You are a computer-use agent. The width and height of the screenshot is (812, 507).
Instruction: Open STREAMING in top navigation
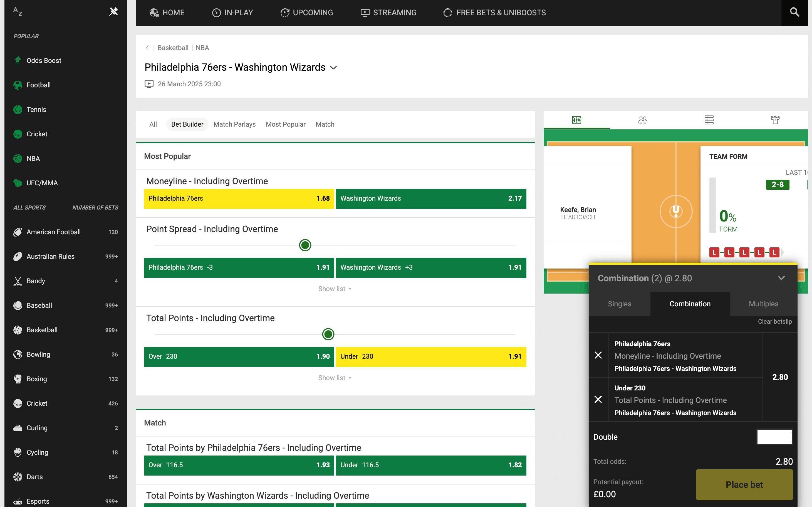click(x=388, y=13)
